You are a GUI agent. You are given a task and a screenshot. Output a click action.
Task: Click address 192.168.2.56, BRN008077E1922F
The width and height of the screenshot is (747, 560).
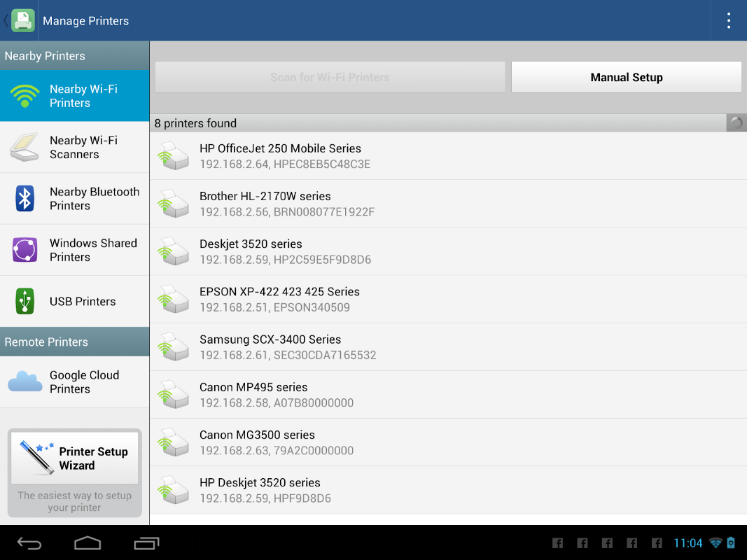tap(287, 212)
